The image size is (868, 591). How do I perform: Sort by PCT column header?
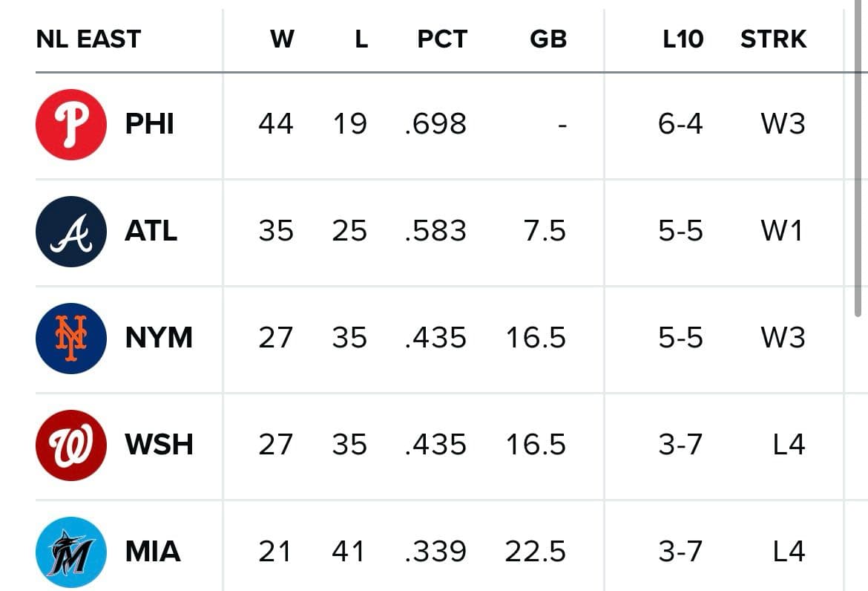tap(442, 39)
